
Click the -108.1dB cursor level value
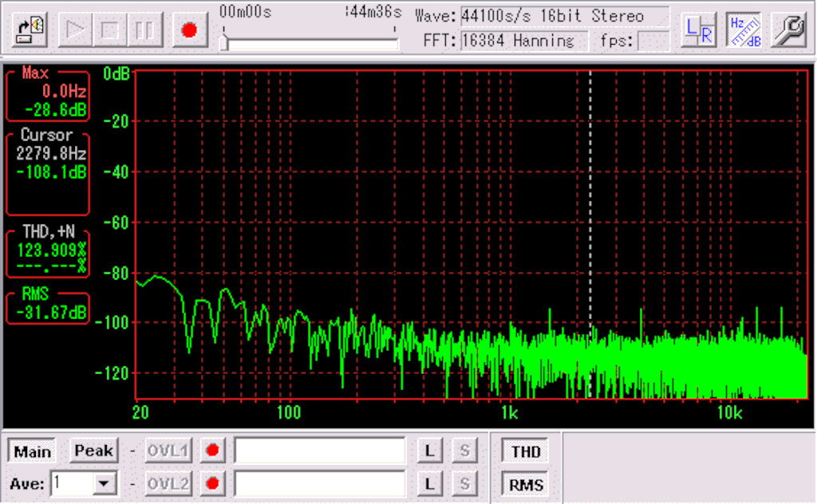click(x=51, y=172)
